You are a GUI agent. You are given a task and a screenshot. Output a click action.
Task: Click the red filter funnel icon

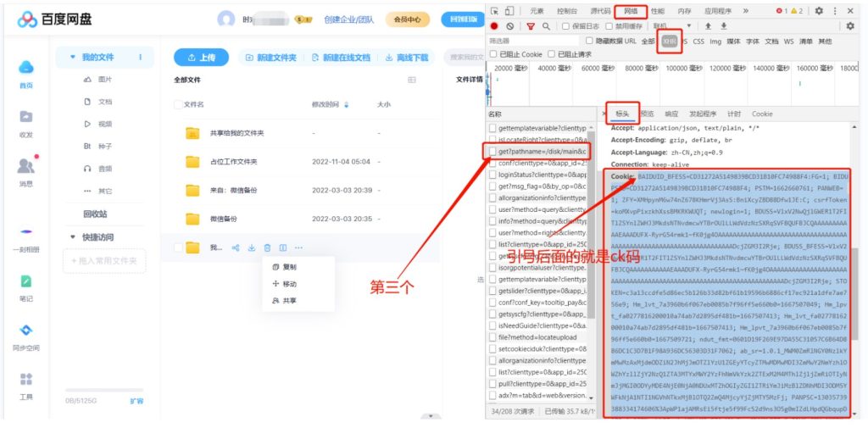tap(531, 26)
